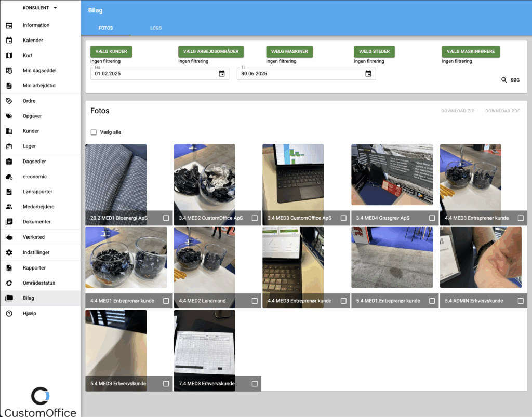Click the search magnifier icon next to SØG
Image resolution: width=532 pixels, height=417 pixels.
[x=503, y=80]
